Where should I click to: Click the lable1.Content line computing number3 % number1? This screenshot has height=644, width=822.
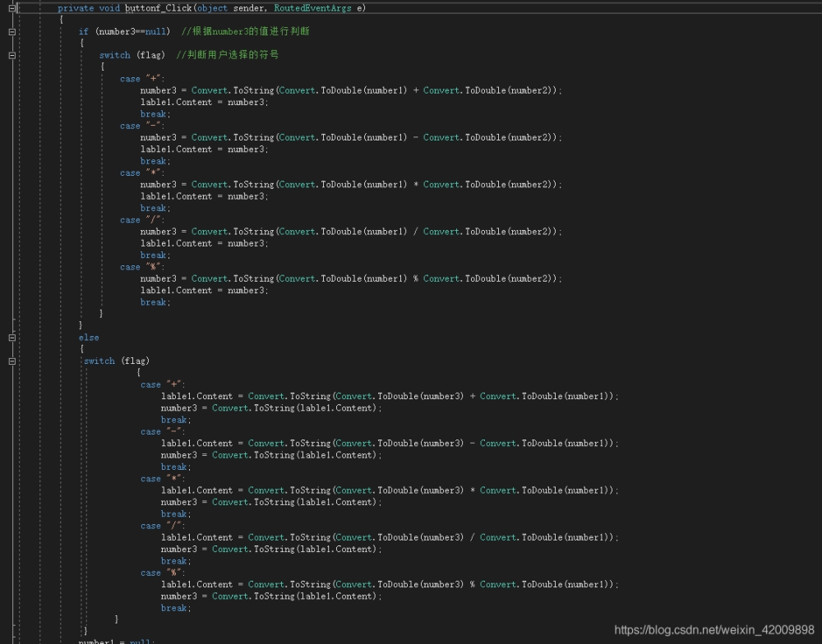(x=390, y=586)
